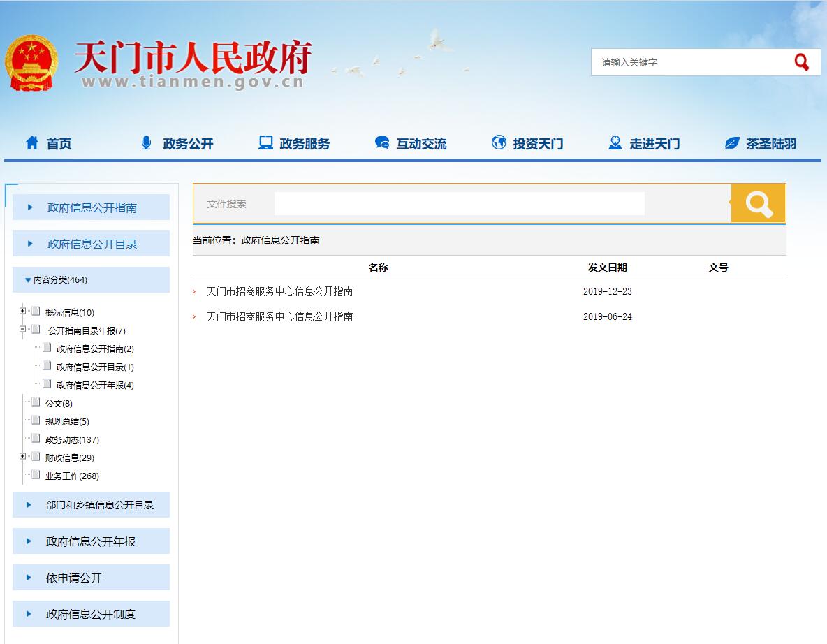This screenshot has width=827, height=644.
Task: Open 首页 home navigation item
Action: (x=49, y=144)
